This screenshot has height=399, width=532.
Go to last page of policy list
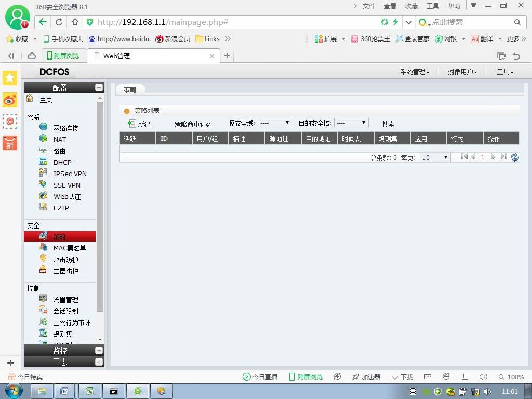tap(503, 157)
